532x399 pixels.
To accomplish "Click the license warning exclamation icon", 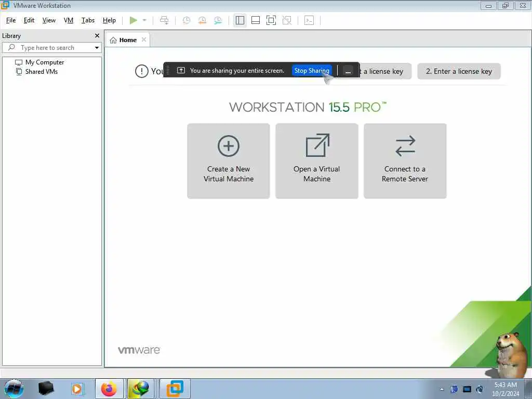I will [x=141, y=71].
